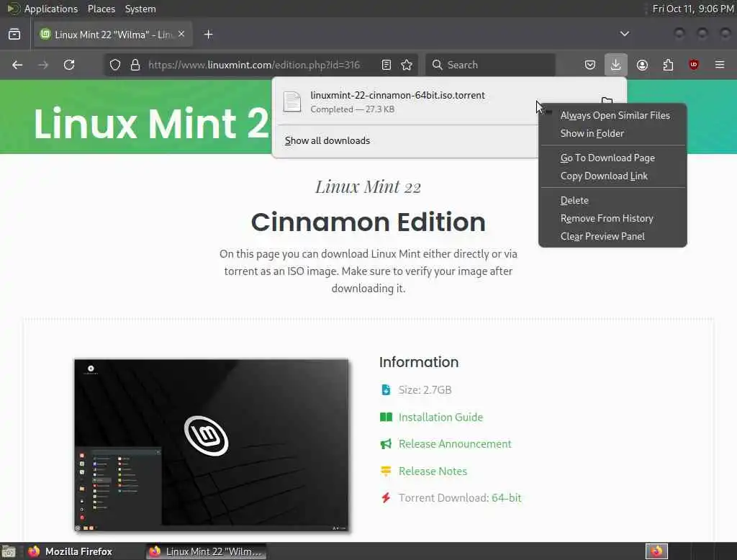Open Release Announcement link

[455, 444]
